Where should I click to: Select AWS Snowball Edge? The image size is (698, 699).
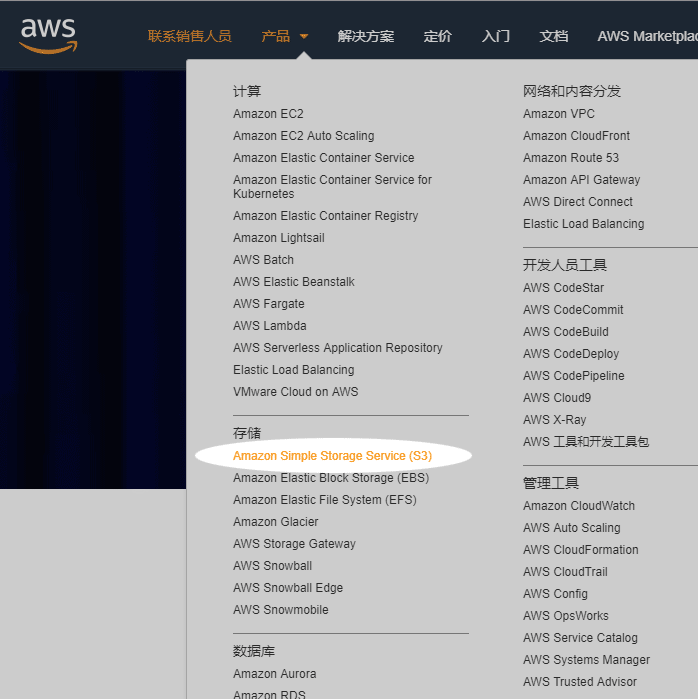pyautogui.click(x=288, y=588)
